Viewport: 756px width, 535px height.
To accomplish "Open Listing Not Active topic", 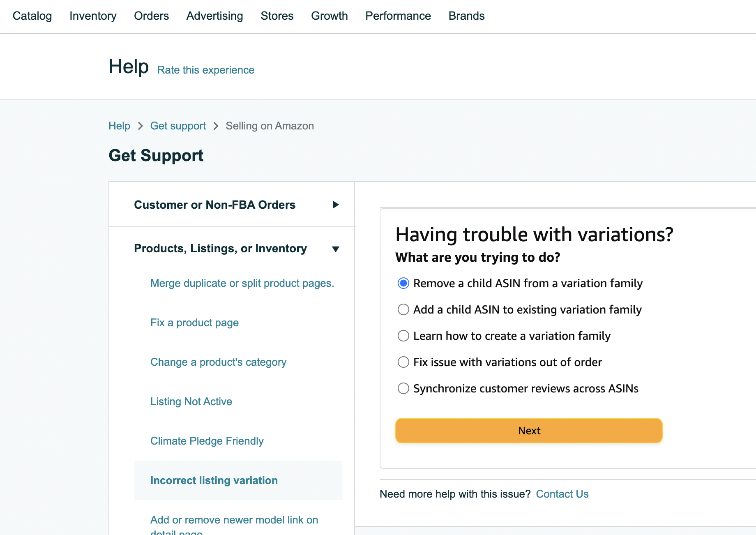I will click(191, 402).
